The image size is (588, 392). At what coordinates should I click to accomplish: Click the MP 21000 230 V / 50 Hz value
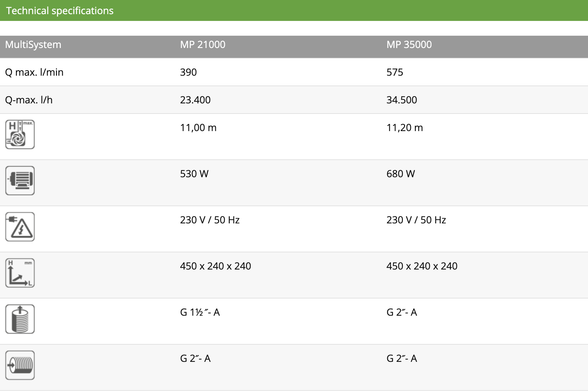tap(210, 220)
